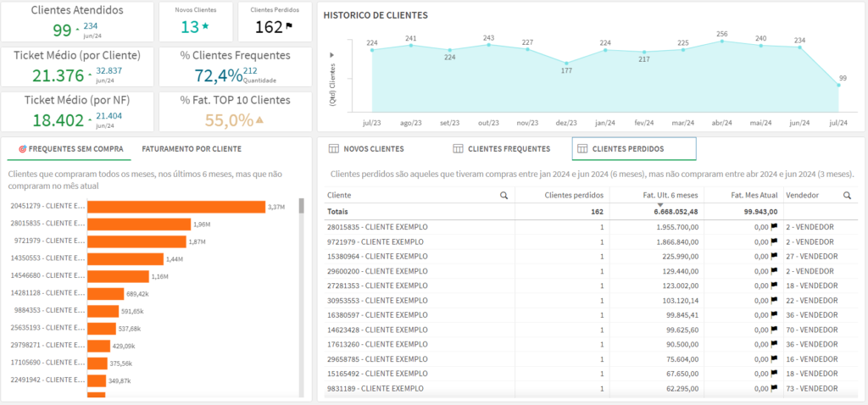The width and height of the screenshot is (868, 405).
Task: Click the star icon beside Novos Clientes 13
Action: 205,27
